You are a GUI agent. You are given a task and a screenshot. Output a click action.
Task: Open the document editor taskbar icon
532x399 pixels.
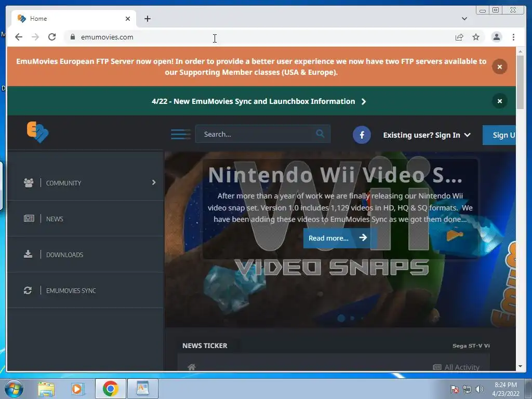(x=143, y=389)
